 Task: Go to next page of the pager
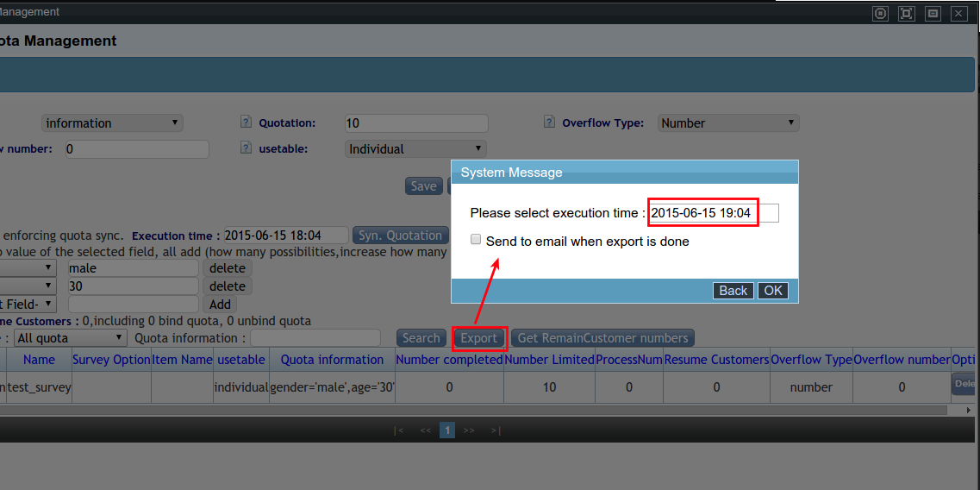coord(469,430)
